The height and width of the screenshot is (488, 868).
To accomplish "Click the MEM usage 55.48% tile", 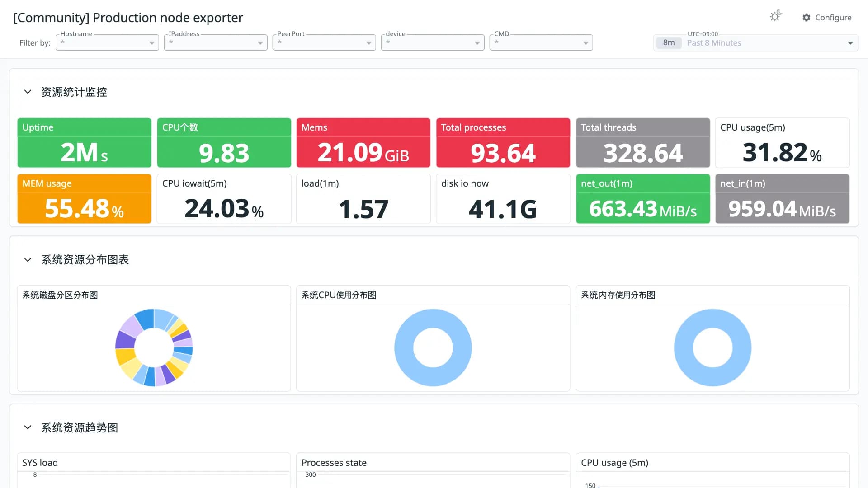I will [84, 199].
